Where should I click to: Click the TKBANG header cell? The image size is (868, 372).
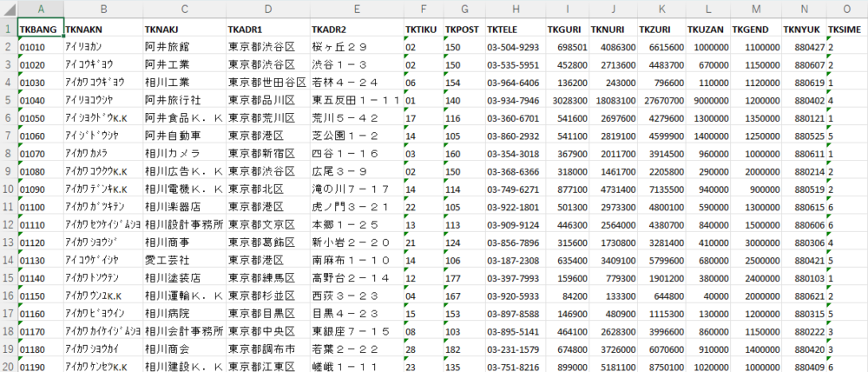coord(40,28)
